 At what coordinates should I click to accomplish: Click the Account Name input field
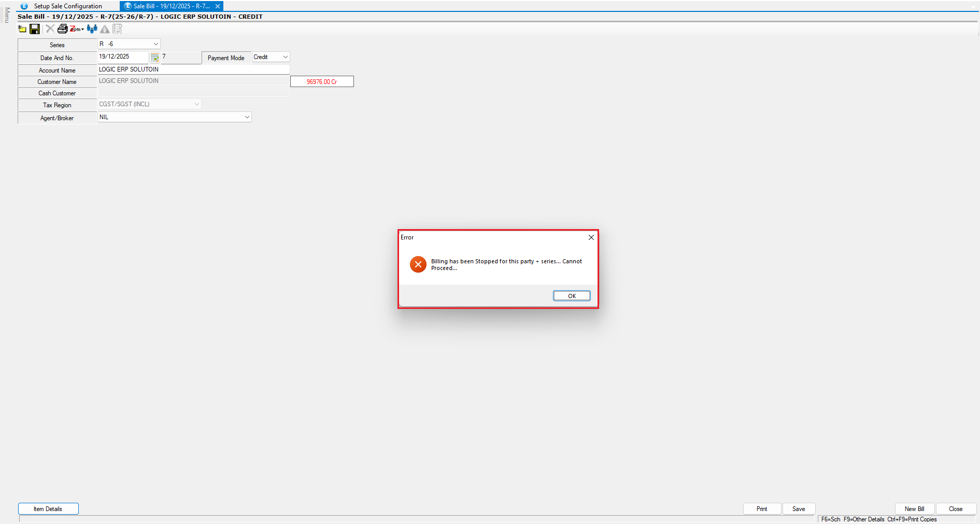tap(193, 69)
